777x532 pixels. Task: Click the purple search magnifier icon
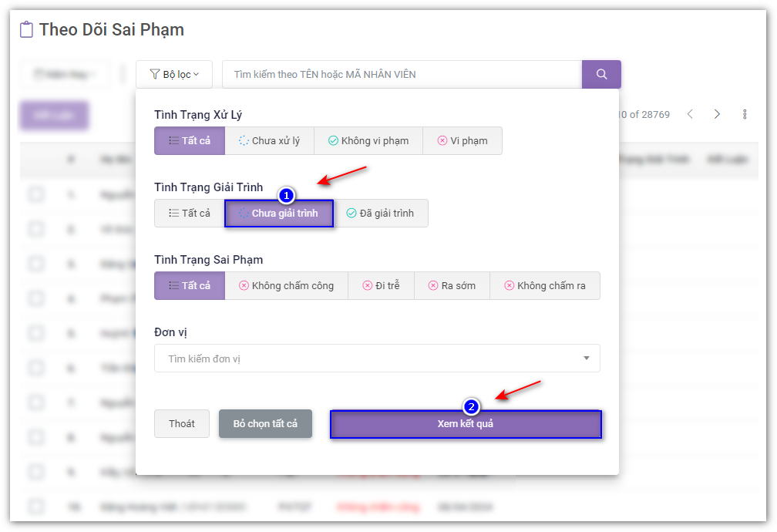[x=601, y=75]
